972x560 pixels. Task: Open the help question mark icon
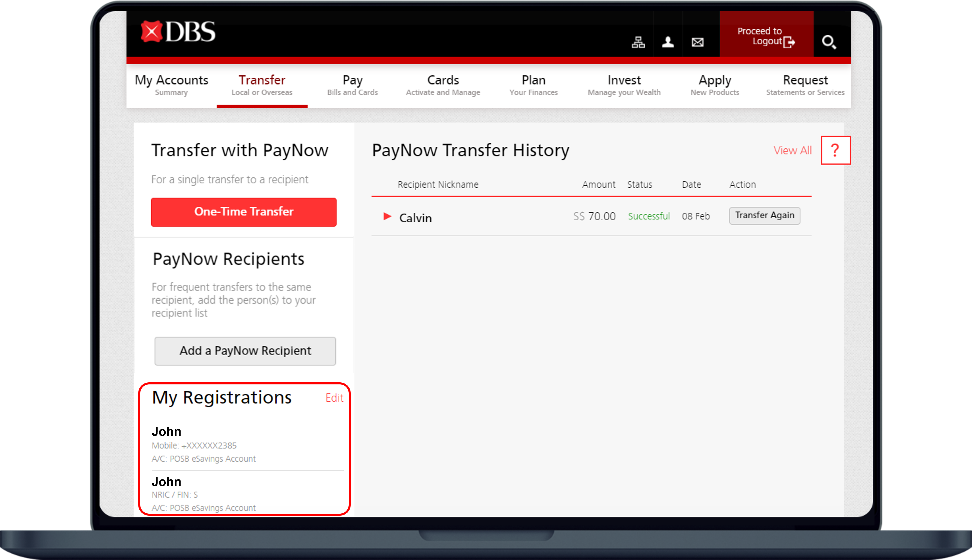[x=836, y=150]
